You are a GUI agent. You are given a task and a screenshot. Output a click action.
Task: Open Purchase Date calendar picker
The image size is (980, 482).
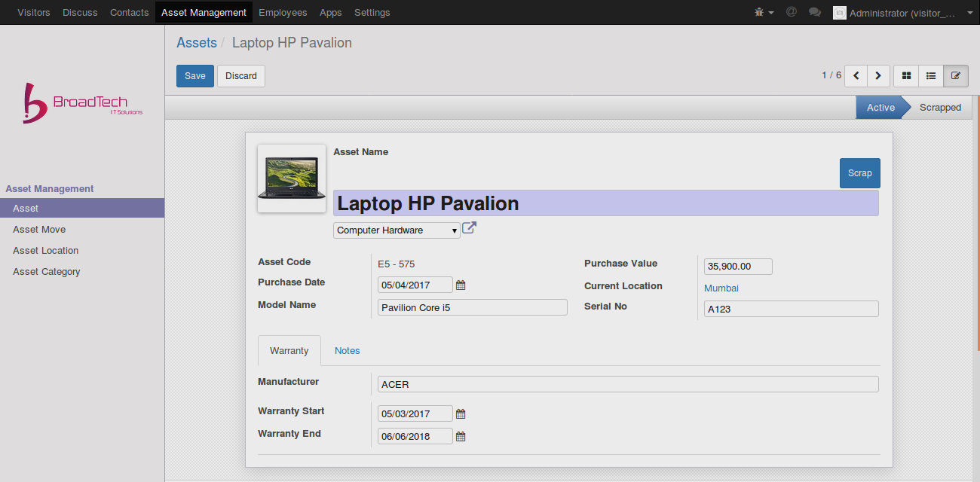(461, 285)
